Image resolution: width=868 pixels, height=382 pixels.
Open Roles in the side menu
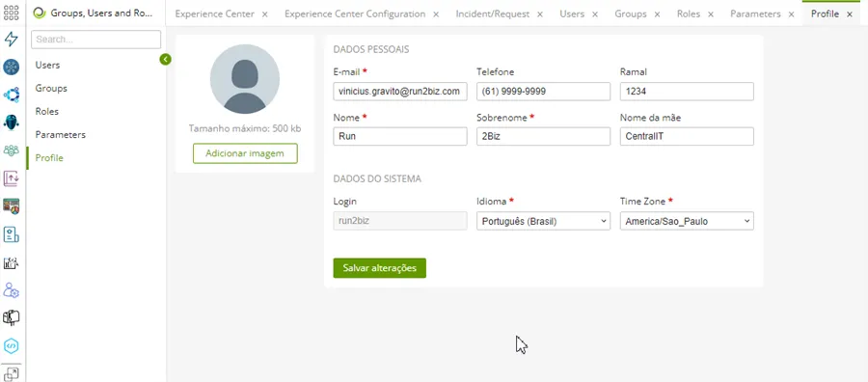(47, 111)
